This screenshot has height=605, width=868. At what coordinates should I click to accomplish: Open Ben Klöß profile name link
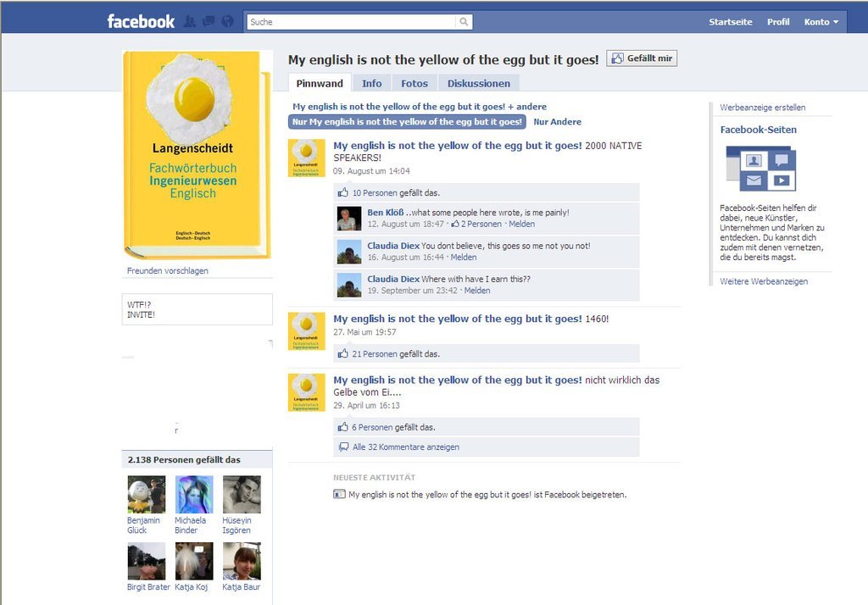[x=386, y=213]
